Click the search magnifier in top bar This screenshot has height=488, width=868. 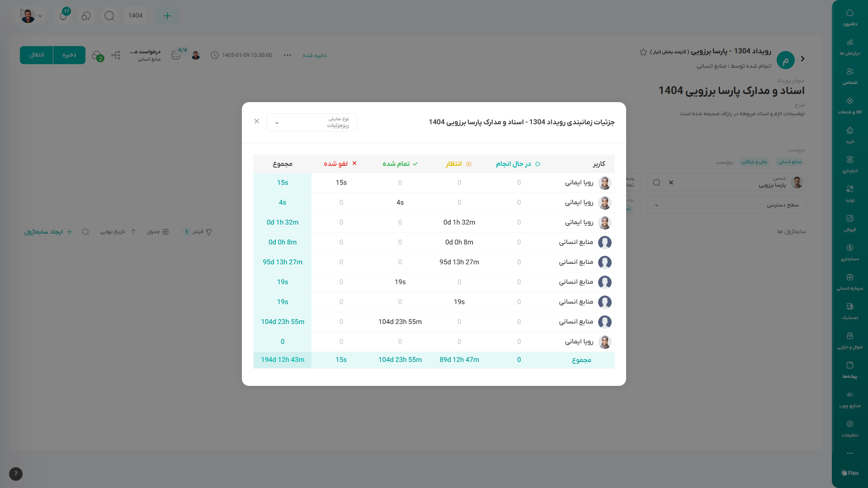109,16
